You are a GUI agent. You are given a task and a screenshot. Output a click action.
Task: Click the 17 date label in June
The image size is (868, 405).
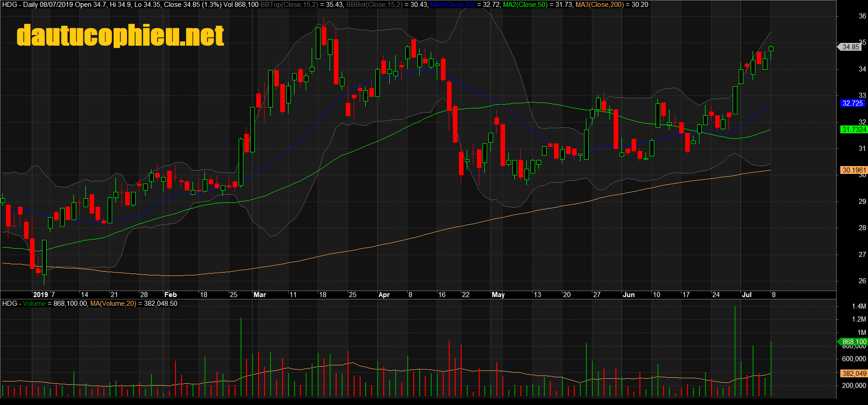click(x=686, y=295)
